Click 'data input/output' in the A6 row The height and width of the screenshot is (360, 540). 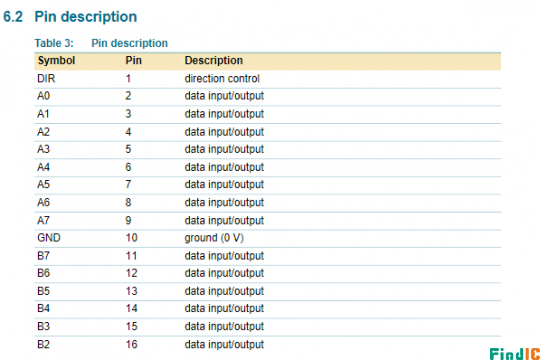[x=224, y=203]
